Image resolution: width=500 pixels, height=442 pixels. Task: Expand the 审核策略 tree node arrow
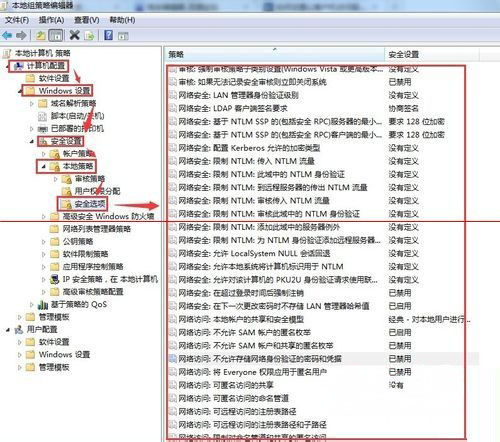click(x=56, y=179)
